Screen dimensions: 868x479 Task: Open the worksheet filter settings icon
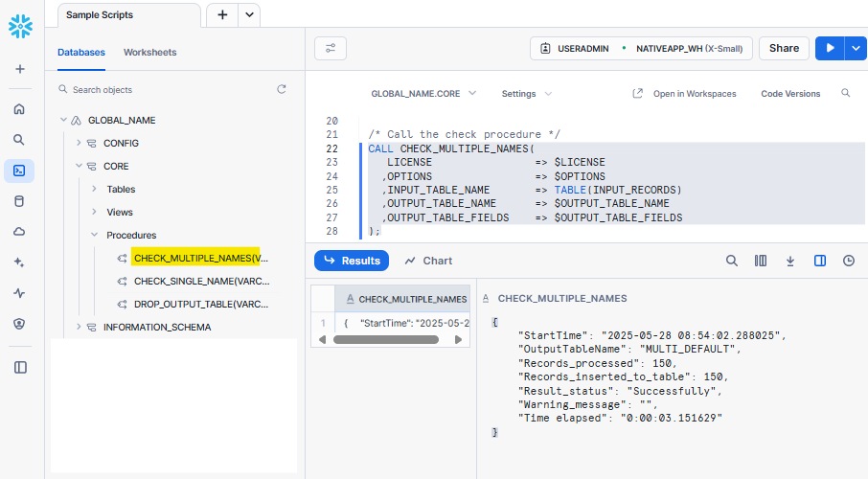(331, 48)
